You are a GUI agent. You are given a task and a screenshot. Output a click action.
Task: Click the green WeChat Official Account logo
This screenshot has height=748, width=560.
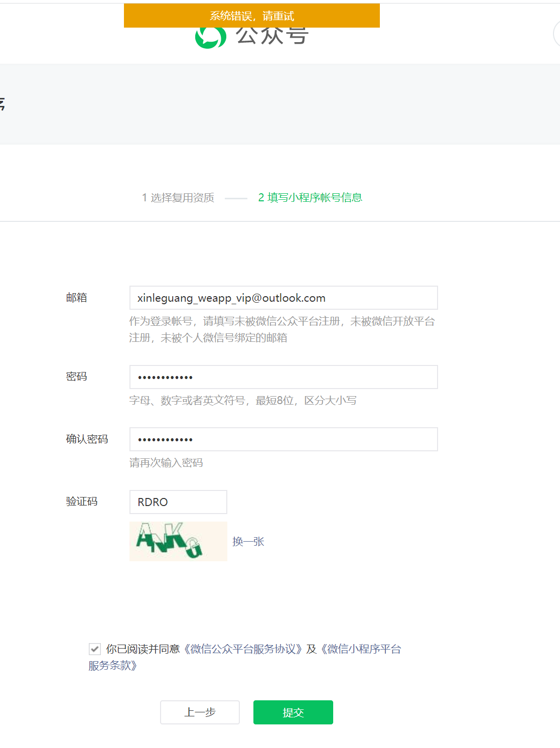211,38
